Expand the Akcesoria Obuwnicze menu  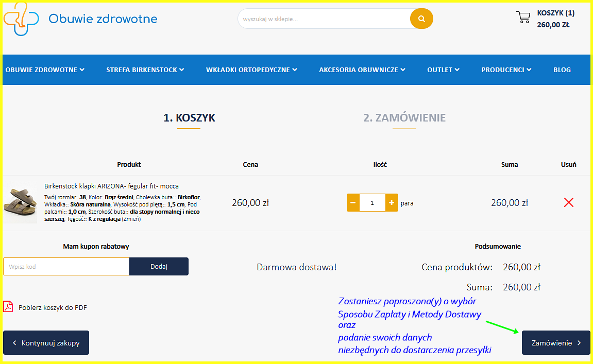click(x=362, y=70)
